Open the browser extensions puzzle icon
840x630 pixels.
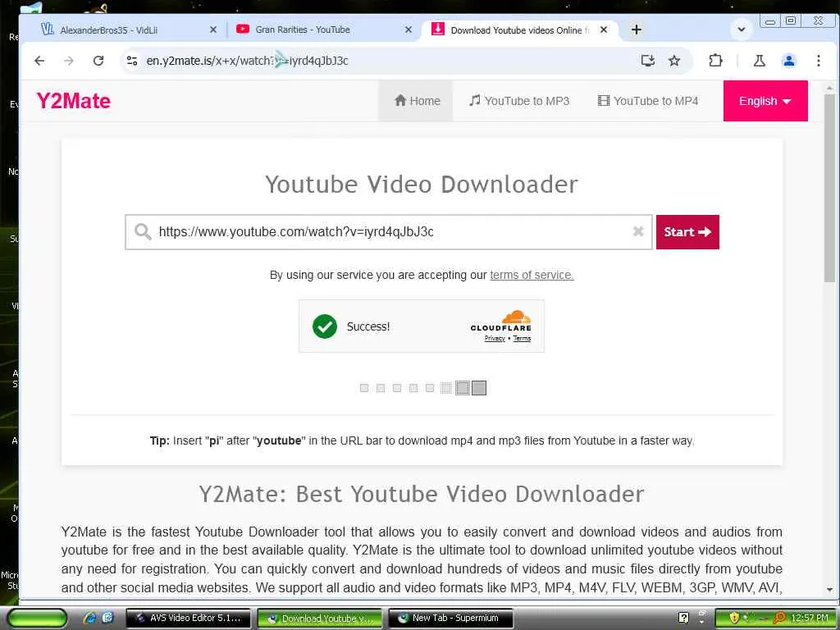click(715, 61)
